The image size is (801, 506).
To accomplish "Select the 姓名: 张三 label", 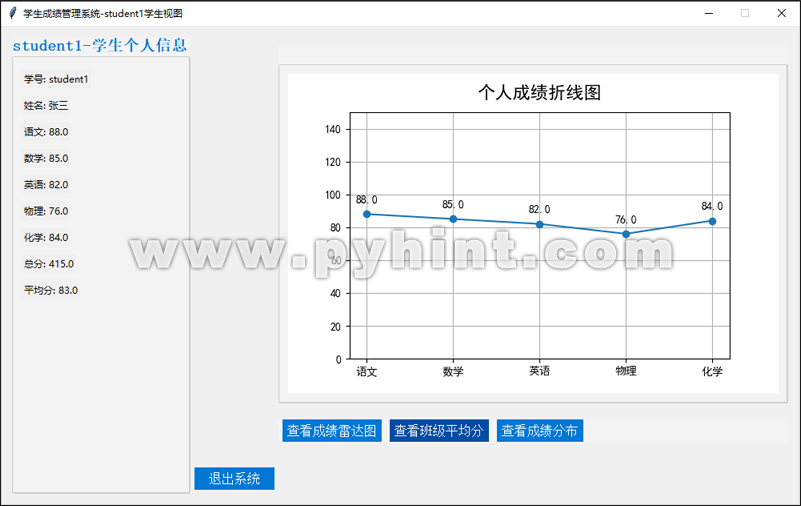I will tap(46, 106).
